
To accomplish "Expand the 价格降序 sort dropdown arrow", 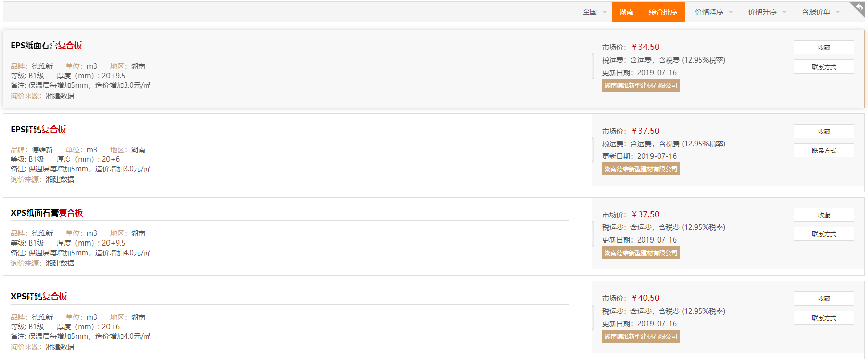I will pyautogui.click(x=731, y=12).
